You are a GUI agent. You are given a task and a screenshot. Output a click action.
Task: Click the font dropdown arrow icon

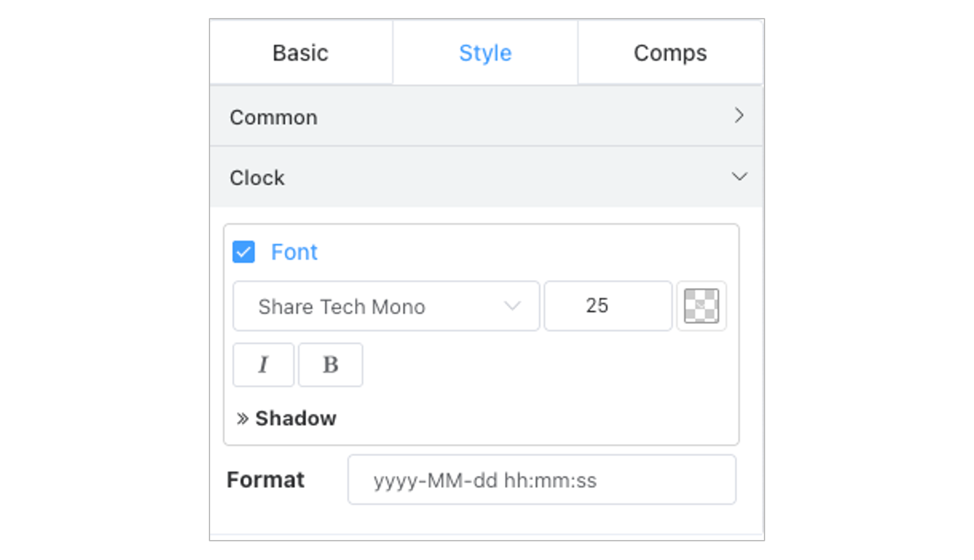(512, 306)
